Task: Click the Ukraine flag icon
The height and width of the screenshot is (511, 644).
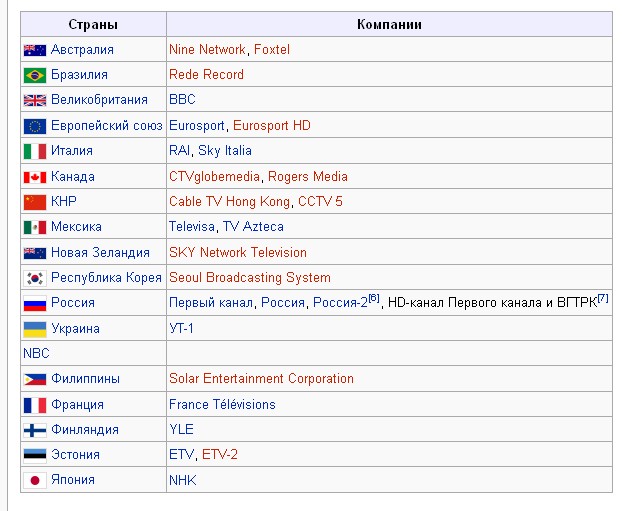Action: coord(35,329)
